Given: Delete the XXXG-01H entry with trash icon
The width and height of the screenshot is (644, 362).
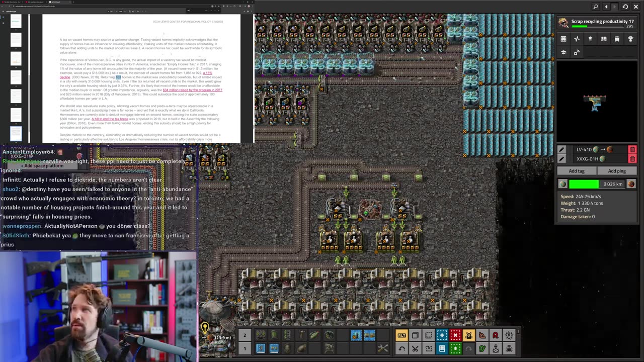Looking at the screenshot, I should tap(632, 159).
